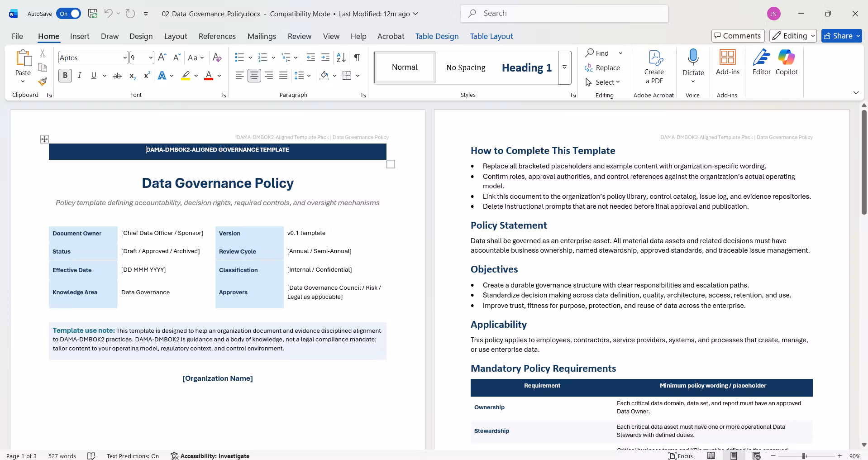This screenshot has height=460, width=868.
Task: Apply the Heading 1 style
Action: [x=526, y=67]
